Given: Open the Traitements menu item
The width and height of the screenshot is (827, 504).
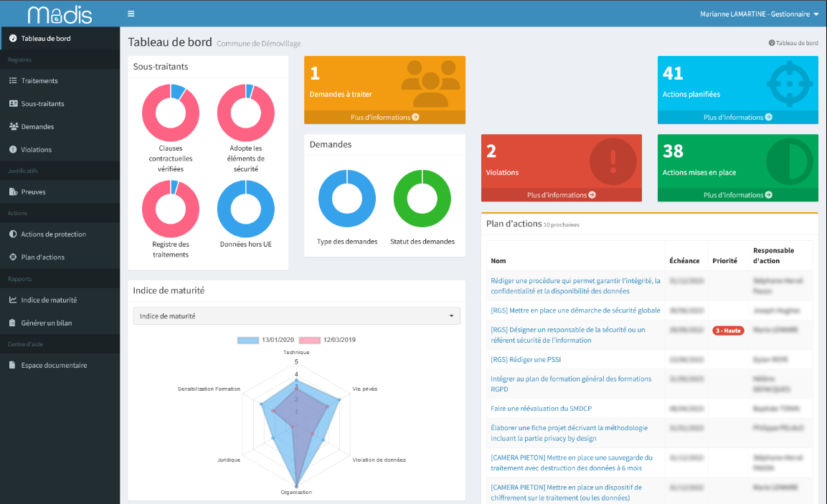Looking at the screenshot, I should (x=60, y=81).
